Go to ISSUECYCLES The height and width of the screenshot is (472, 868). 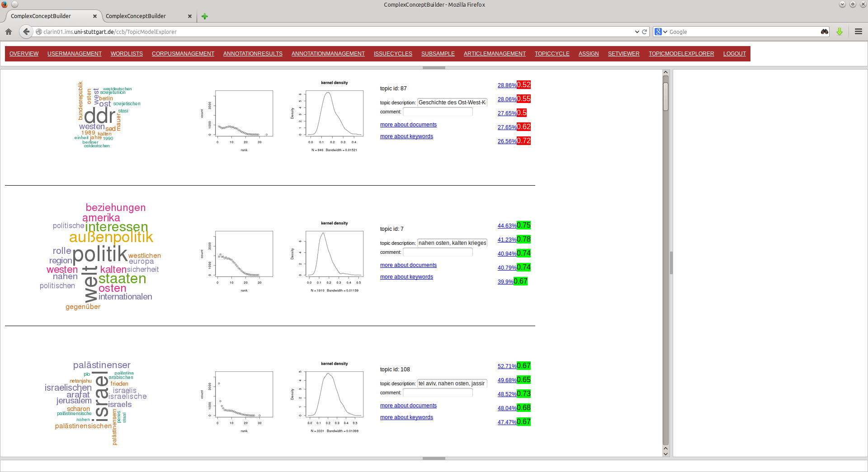393,54
